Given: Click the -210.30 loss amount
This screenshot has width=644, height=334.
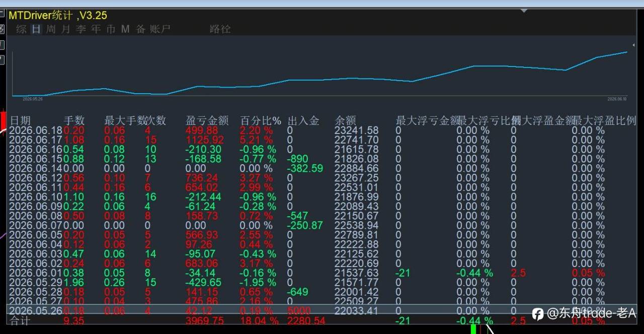Looking at the screenshot, I should pyautogui.click(x=203, y=149).
